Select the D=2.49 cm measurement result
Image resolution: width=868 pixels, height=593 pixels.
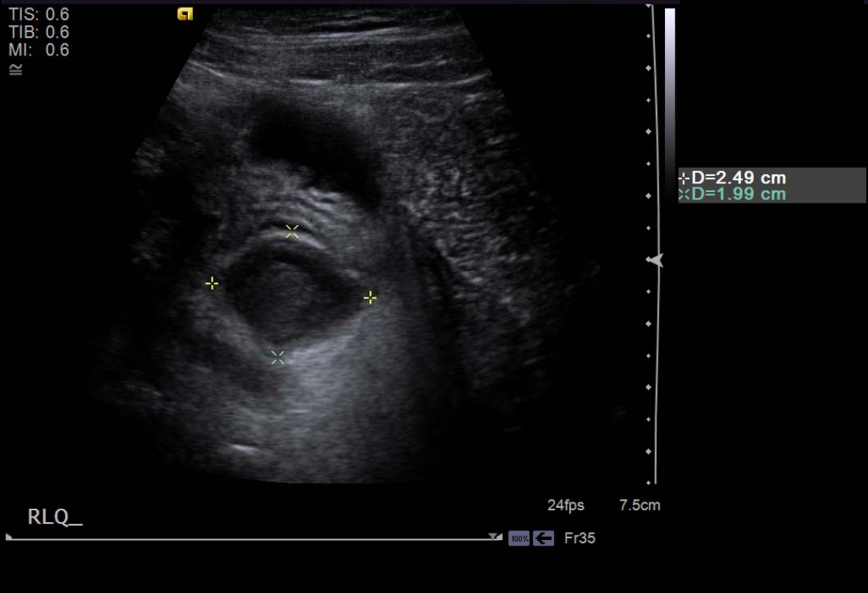pos(737,178)
